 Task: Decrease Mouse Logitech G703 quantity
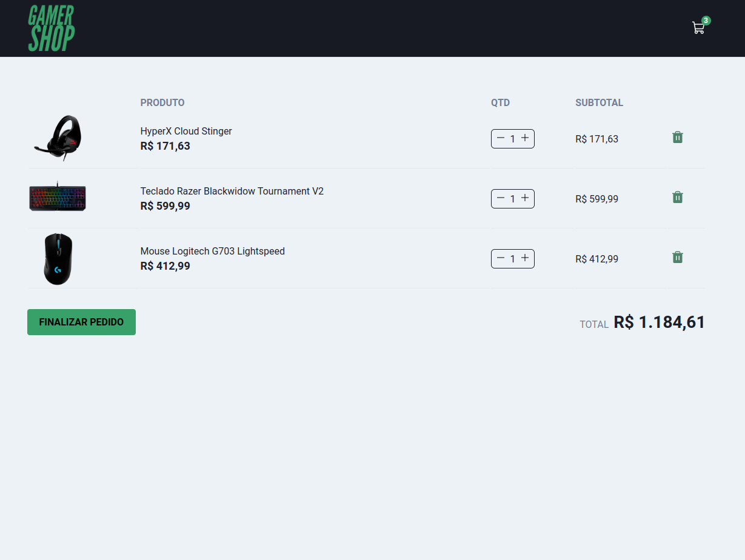(x=501, y=258)
